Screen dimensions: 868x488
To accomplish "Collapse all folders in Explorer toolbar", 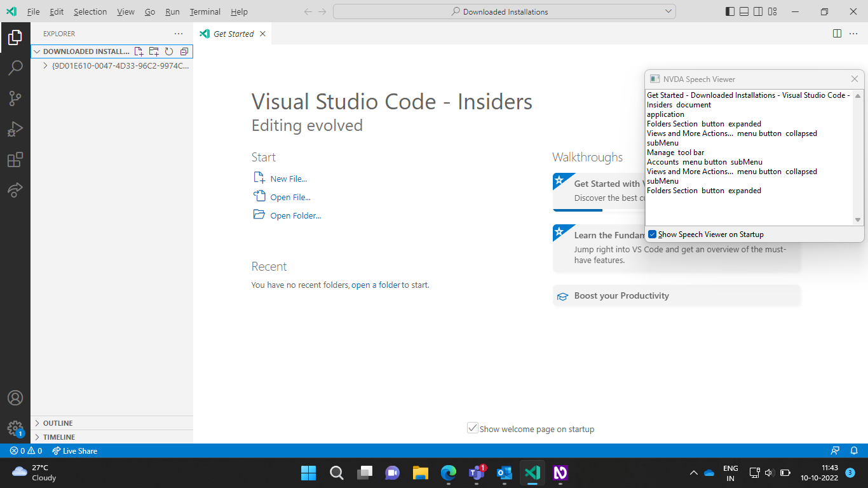I will [x=184, y=51].
